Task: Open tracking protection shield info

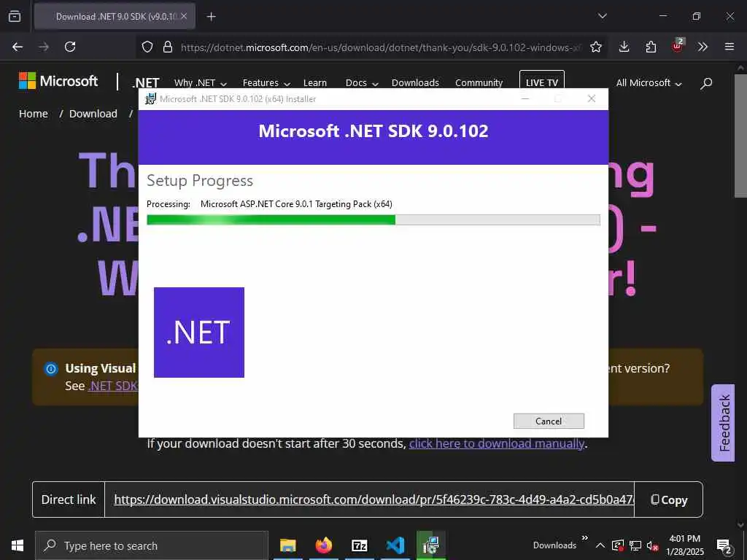Action: tap(147, 47)
